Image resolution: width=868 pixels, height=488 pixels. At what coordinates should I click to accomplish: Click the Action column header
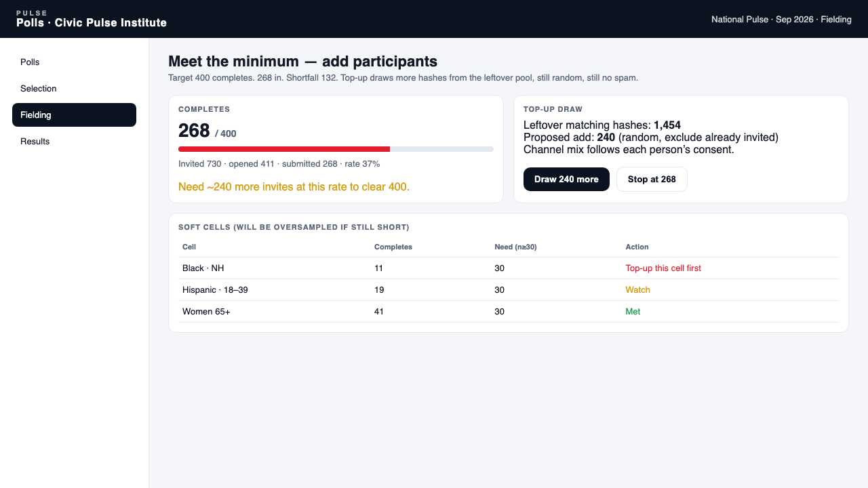click(637, 247)
